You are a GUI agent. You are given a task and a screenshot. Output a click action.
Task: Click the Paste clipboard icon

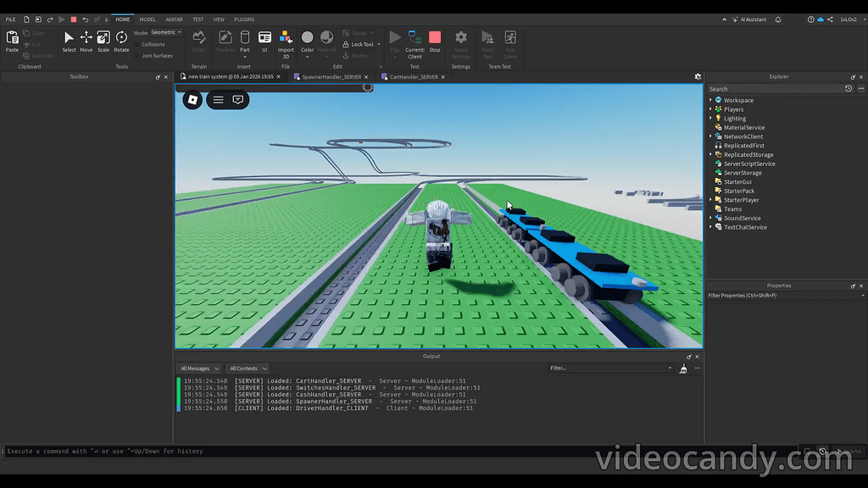(x=12, y=37)
